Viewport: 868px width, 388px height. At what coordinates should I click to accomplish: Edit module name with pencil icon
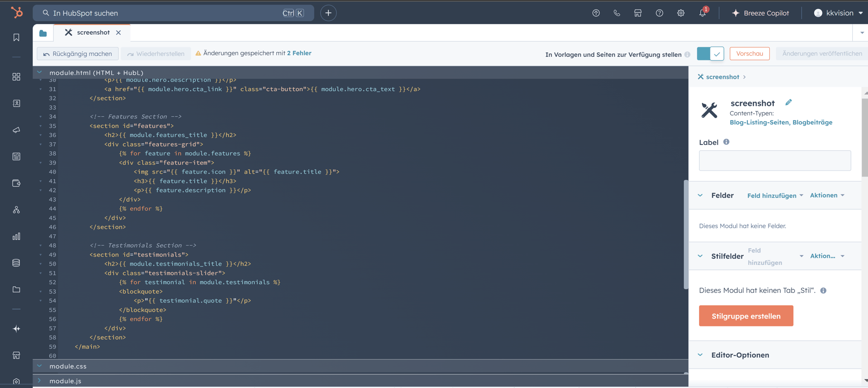tap(789, 102)
